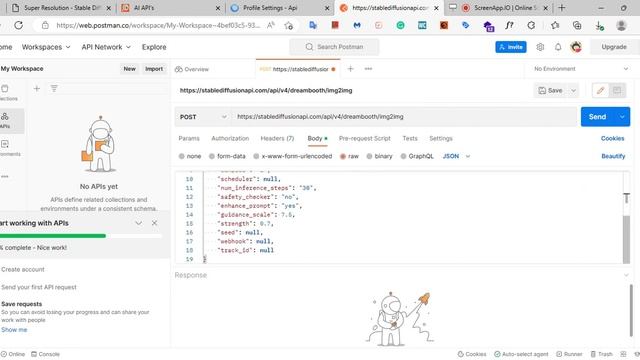
Task: Switch to Headers (7) tab
Action: [x=277, y=138]
